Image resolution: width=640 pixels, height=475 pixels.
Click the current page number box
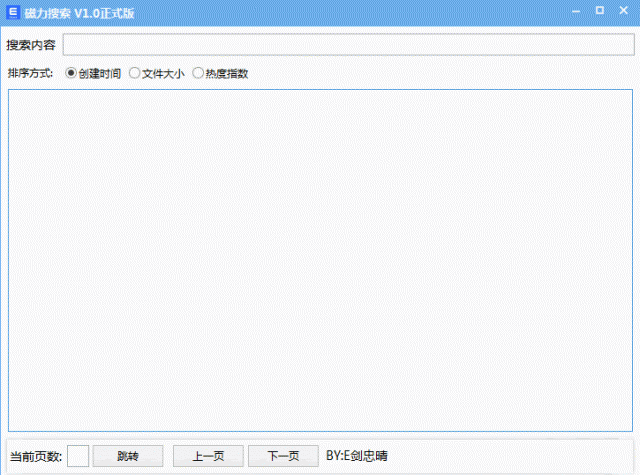coord(78,456)
